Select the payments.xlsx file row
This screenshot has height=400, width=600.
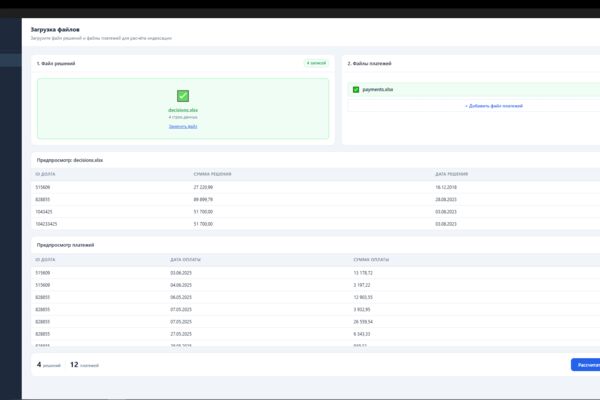click(474, 90)
